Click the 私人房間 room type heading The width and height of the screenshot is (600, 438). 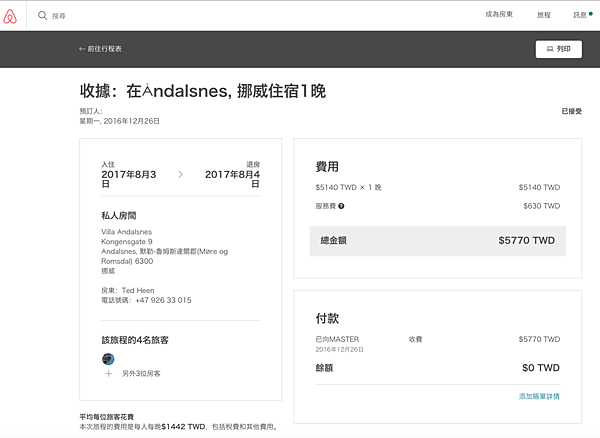119,216
